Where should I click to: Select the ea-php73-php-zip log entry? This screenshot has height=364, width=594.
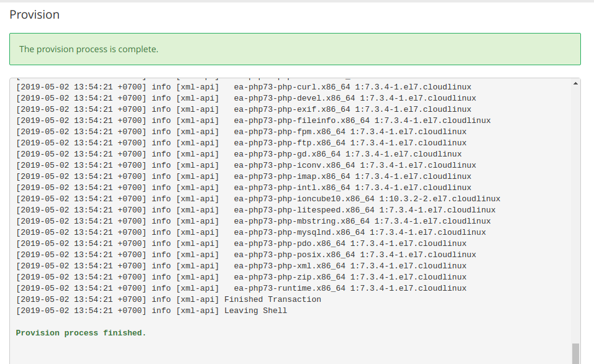click(350, 277)
